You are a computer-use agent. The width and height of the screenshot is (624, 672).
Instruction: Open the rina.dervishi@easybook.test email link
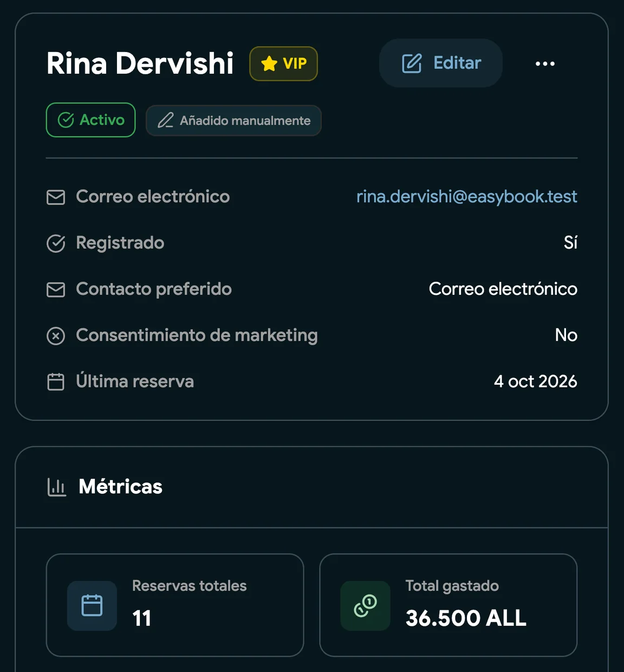coord(466,197)
